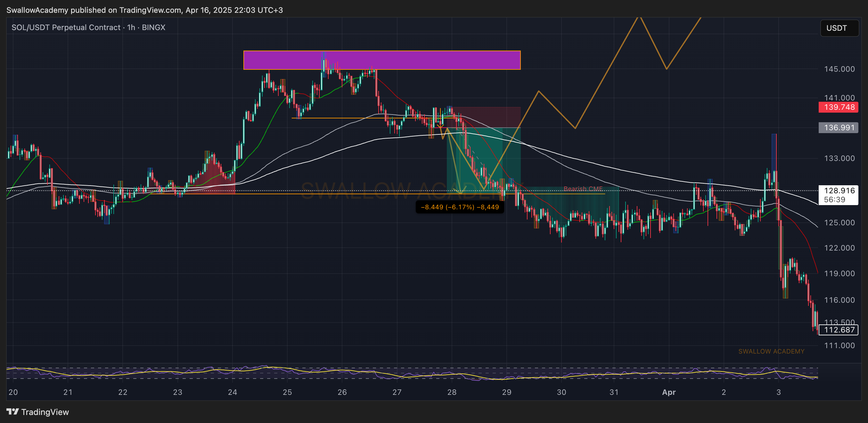This screenshot has width=868, height=423.
Task: Click the TradingView logo icon
Action: 12,411
